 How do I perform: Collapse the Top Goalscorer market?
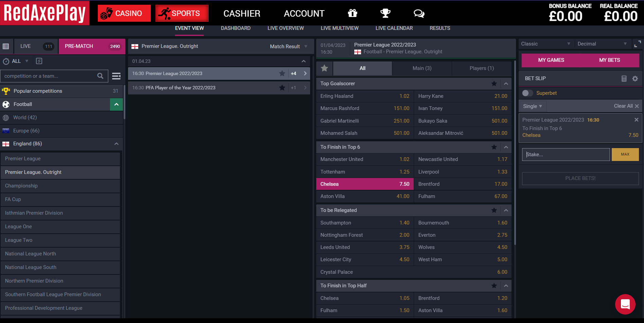click(x=506, y=84)
